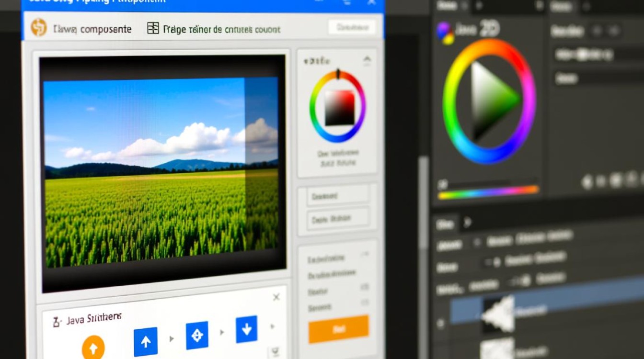Viewport: 644px width, 359px height.
Task: Toggle the first checkbox in the options list
Action: tap(365, 255)
